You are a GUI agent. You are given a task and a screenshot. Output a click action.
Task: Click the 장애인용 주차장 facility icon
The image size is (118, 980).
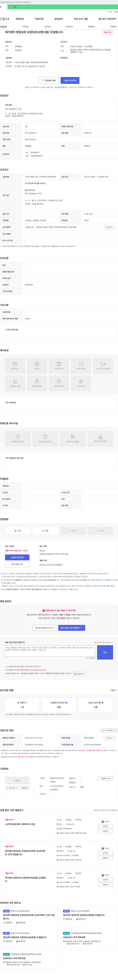pos(17,439)
